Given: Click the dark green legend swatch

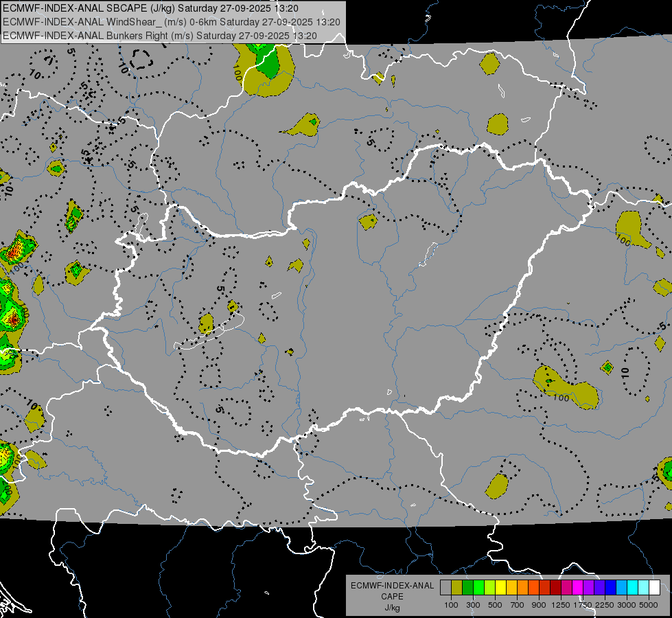Looking at the screenshot, I should (467, 588).
